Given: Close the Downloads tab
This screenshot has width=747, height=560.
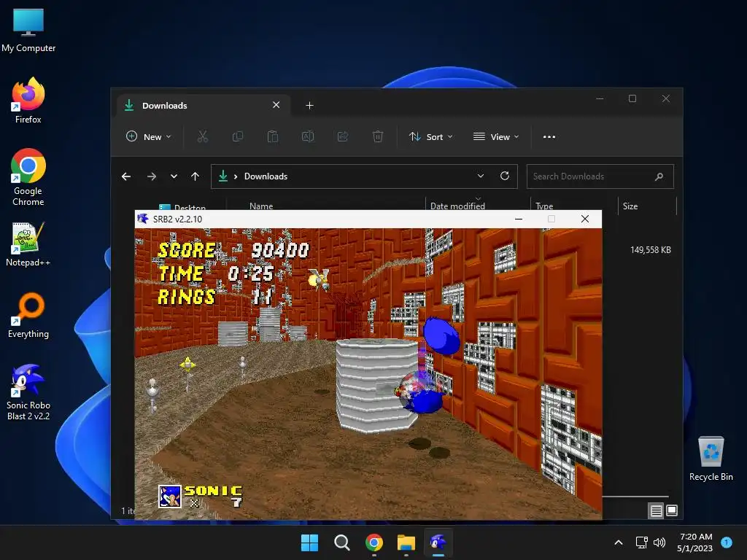Looking at the screenshot, I should 276,105.
